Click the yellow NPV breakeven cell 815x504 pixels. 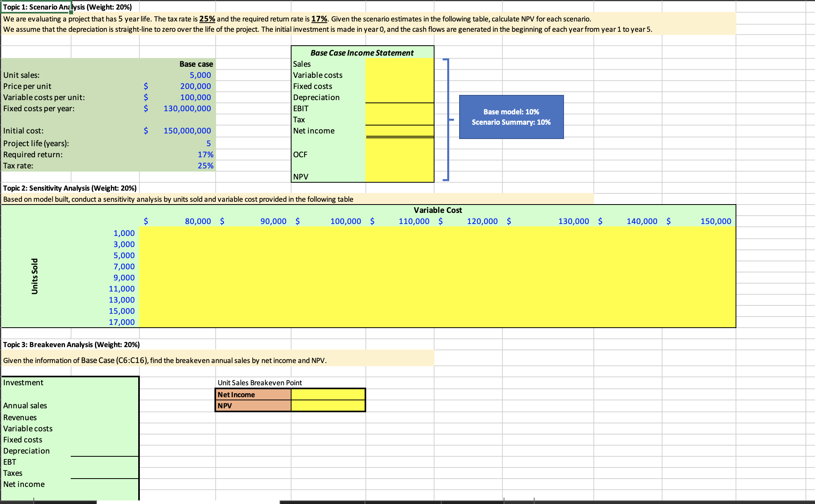(328, 406)
